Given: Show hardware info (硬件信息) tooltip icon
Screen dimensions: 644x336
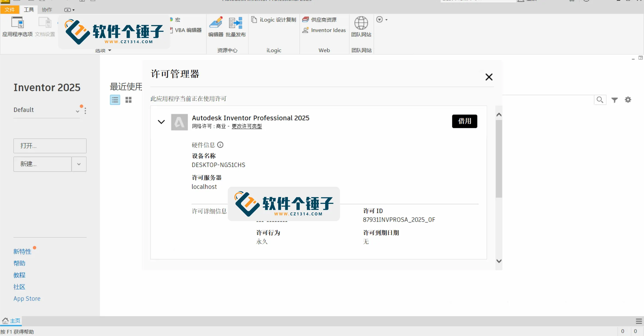Looking at the screenshot, I should (220, 145).
